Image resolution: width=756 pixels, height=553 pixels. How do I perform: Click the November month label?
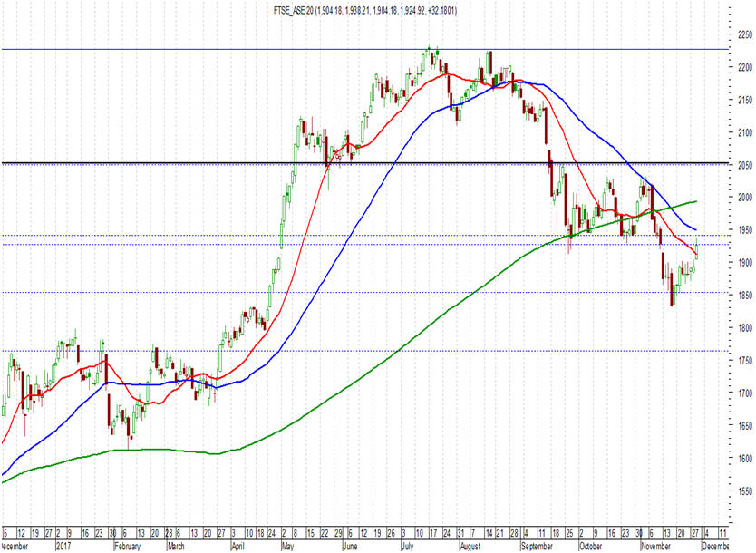655,547
